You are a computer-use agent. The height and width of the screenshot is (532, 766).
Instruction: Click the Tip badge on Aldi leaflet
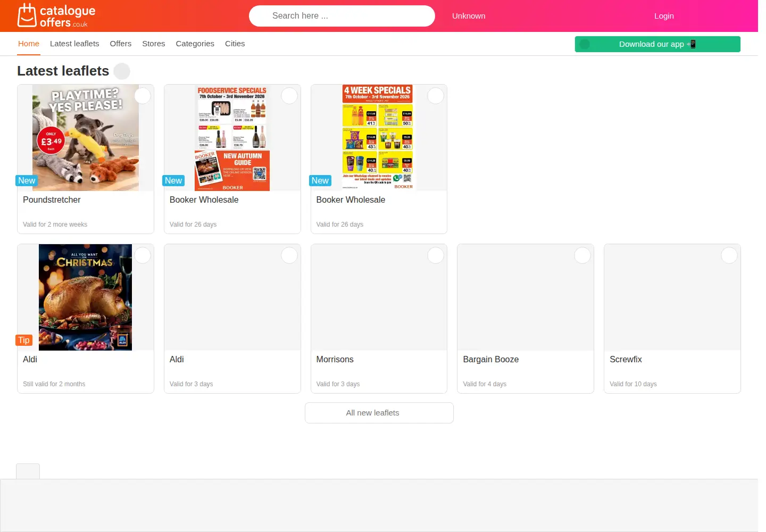24,340
